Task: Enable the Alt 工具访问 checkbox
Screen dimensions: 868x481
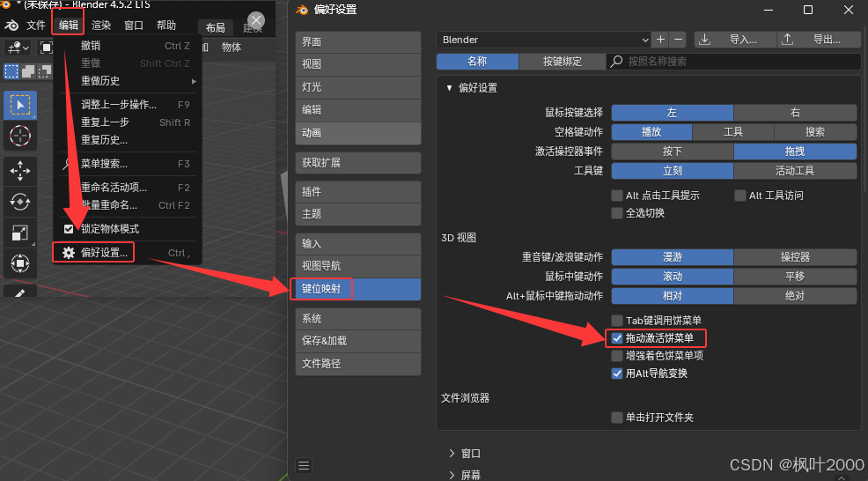Action: point(740,195)
